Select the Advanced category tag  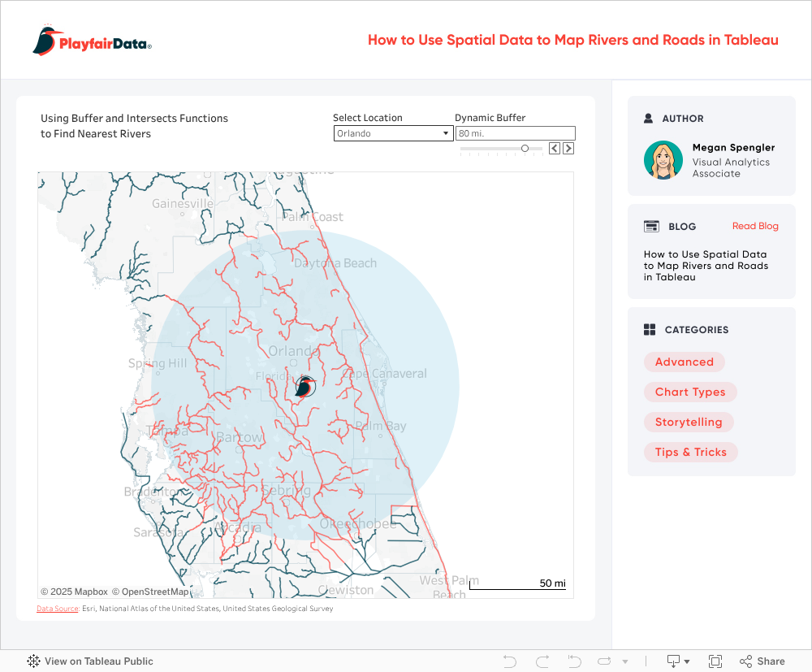tap(684, 362)
